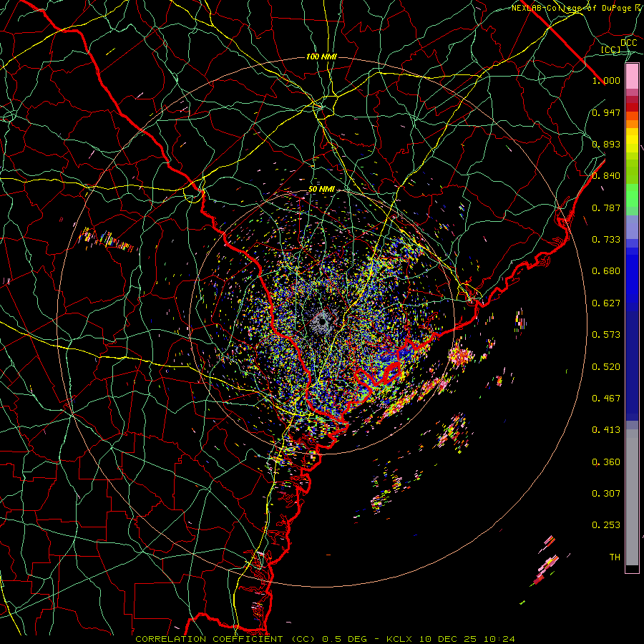Click the 0.467 color scale value
This screenshot has width=644, height=644.
606,398
